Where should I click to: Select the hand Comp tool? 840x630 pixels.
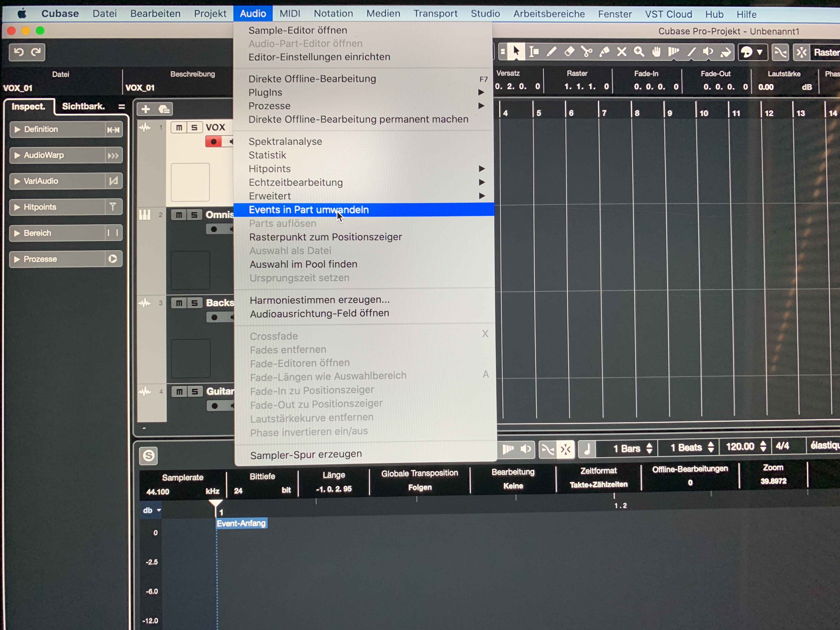657,52
